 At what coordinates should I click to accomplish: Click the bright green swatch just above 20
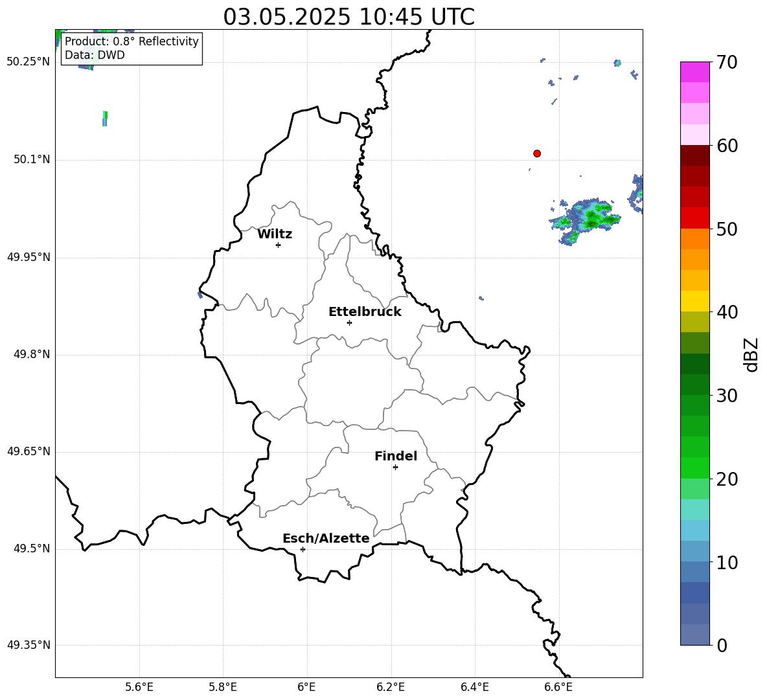point(695,468)
